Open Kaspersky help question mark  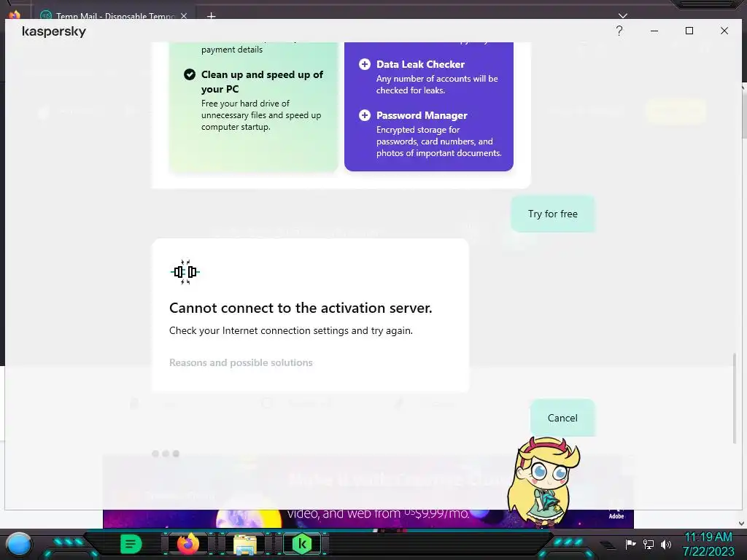pyautogui.click(x=619, y=31)
